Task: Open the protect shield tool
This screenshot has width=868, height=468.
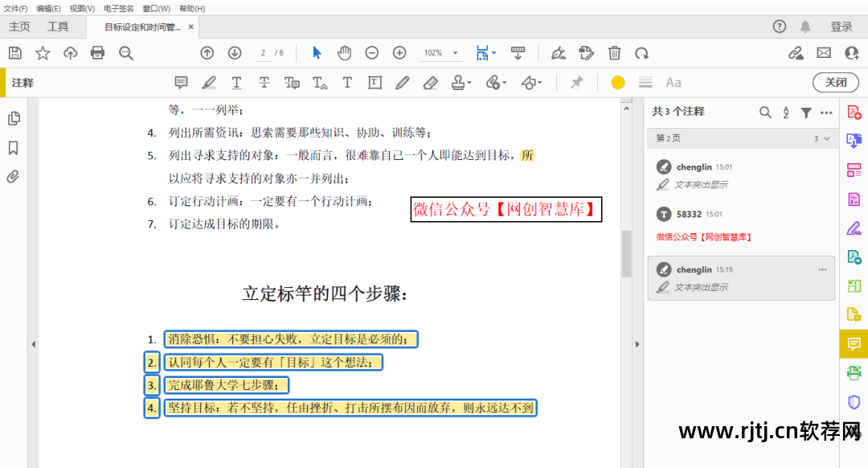Action: pos(854,401)
